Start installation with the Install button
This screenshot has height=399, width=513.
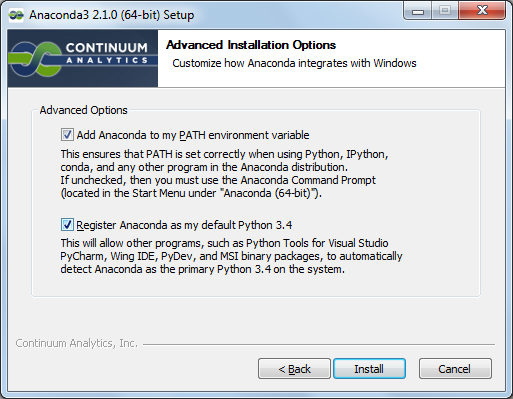pyautogui.click(x=369, y=369)
